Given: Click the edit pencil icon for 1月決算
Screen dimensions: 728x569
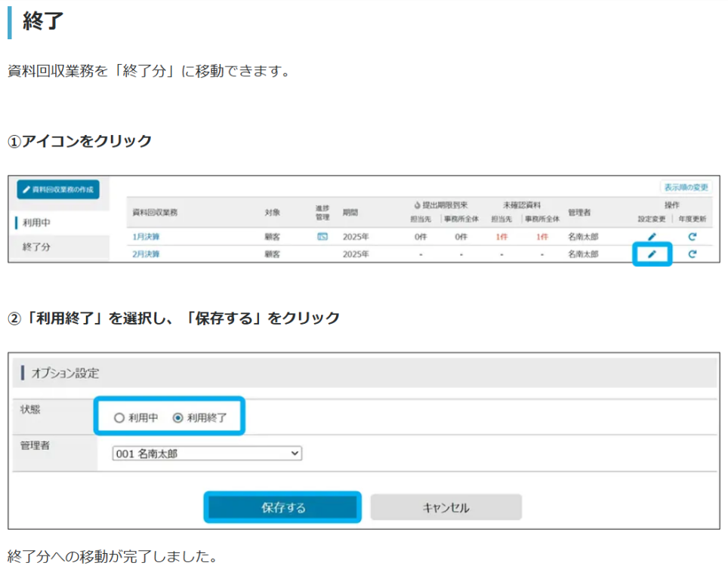Looking at the screenshot, I should pos(652,236).
